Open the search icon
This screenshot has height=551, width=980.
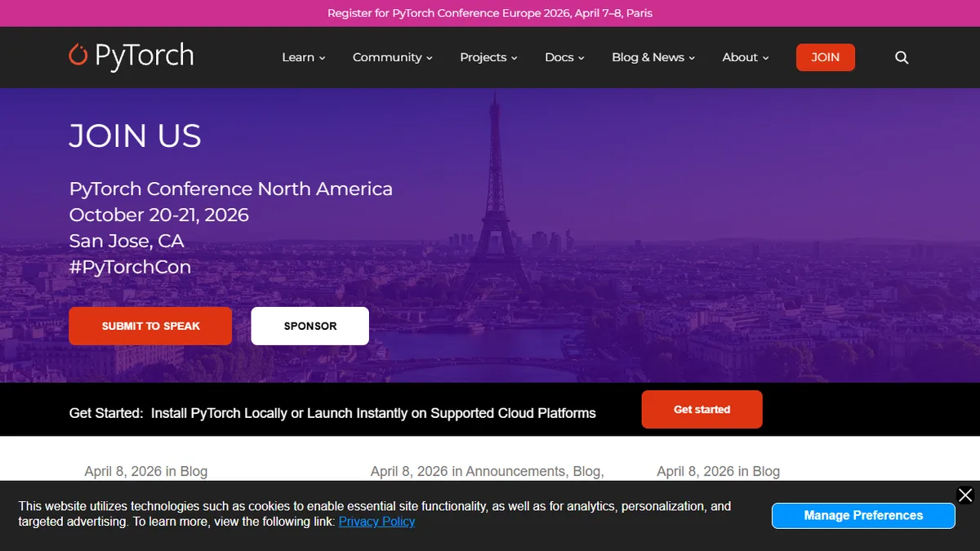902,57
